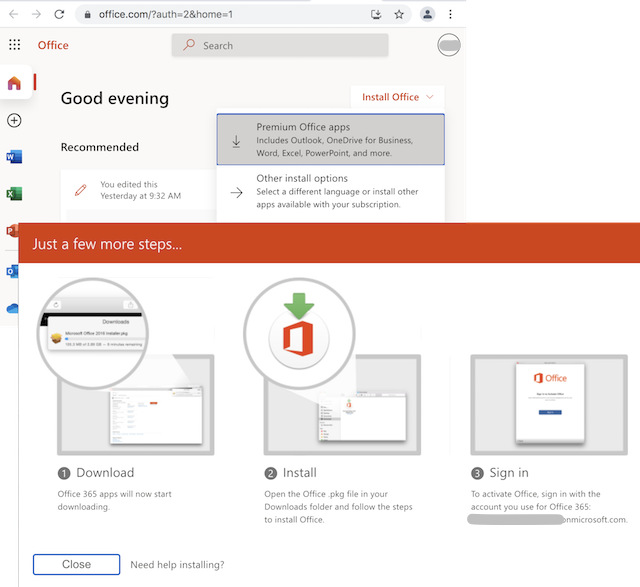Click the 'Open the Office .pkg file' instructions
This screenshot has height=587, width=640.
coord(338,507)
